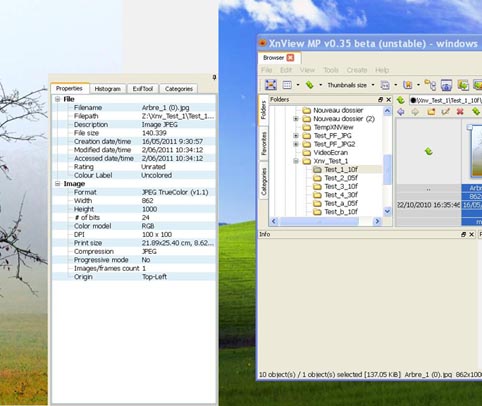Screen dimensions: 482x406
Task: Click the new folder icon
Action: [431, 111]
